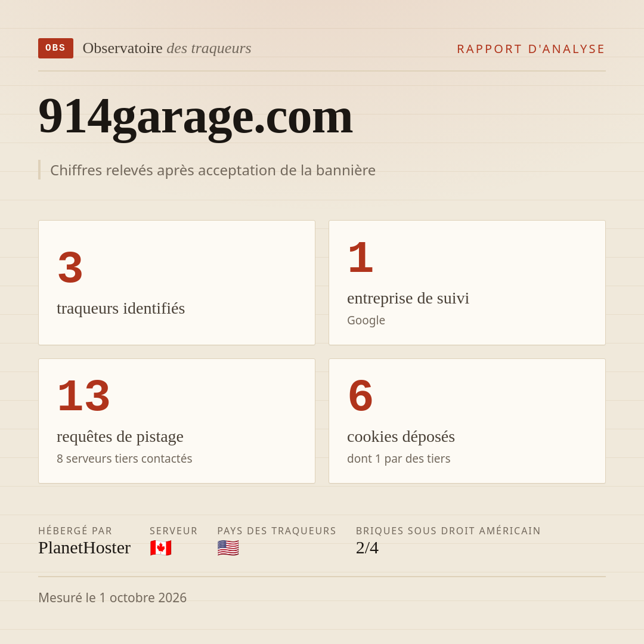Click the number 13 for requêtes
This screenshot has width=644, height=644.
[x=84, y=395]
